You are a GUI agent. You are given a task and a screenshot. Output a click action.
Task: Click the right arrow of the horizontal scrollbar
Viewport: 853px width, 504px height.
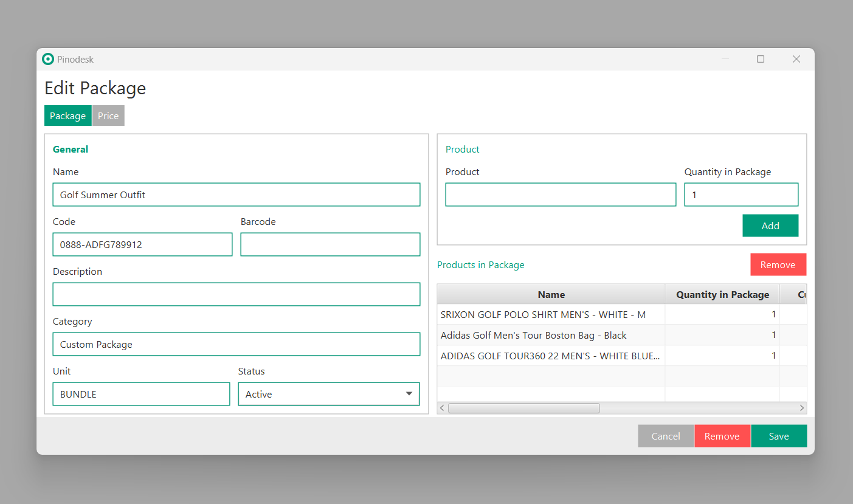(x=801, y=407)
